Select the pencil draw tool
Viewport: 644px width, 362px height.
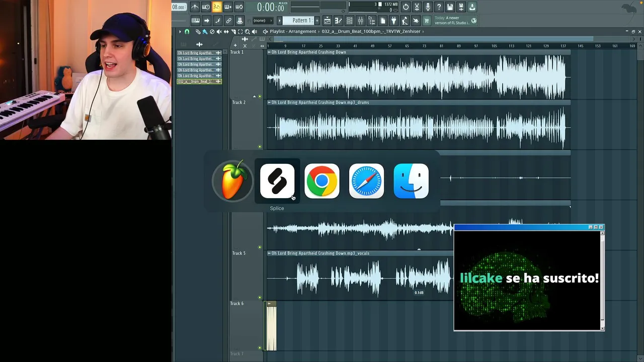click(198, 31)
